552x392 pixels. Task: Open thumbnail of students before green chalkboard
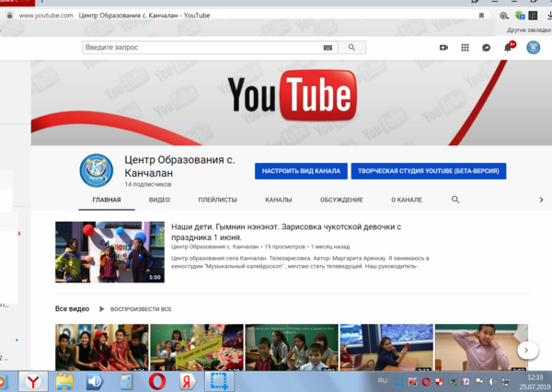coord(292,347)
